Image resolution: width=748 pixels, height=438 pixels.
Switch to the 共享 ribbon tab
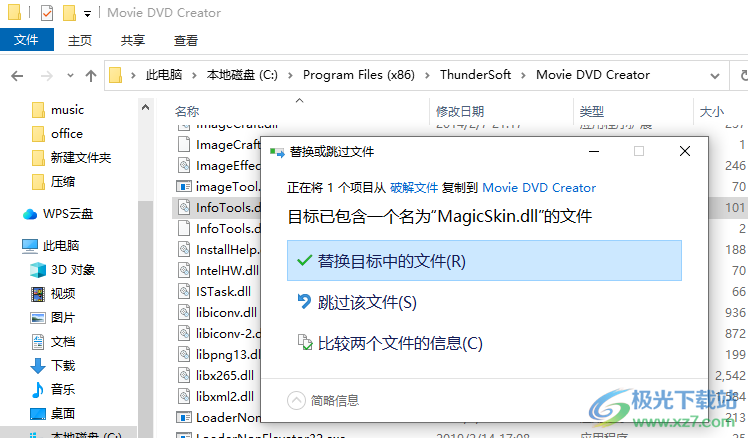tap(133, 40)
